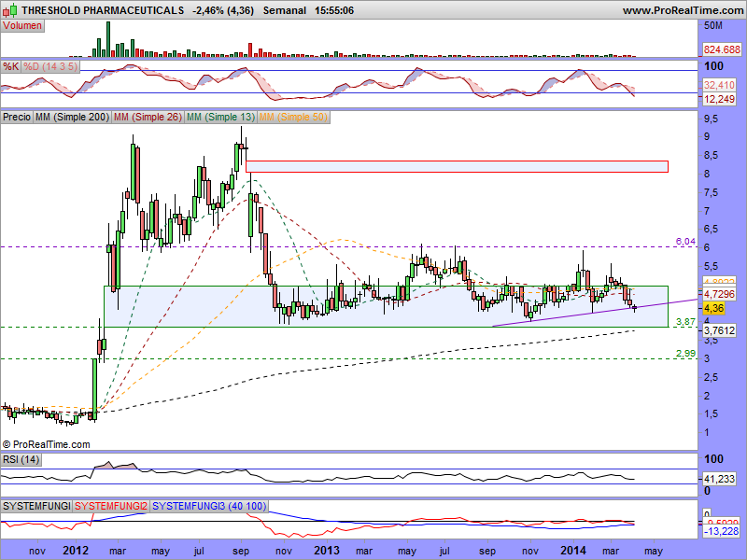Click the MM (Simple 13) label
This screenshot has width=747, height=560.
pyautogui.click(x=220, y=118)
